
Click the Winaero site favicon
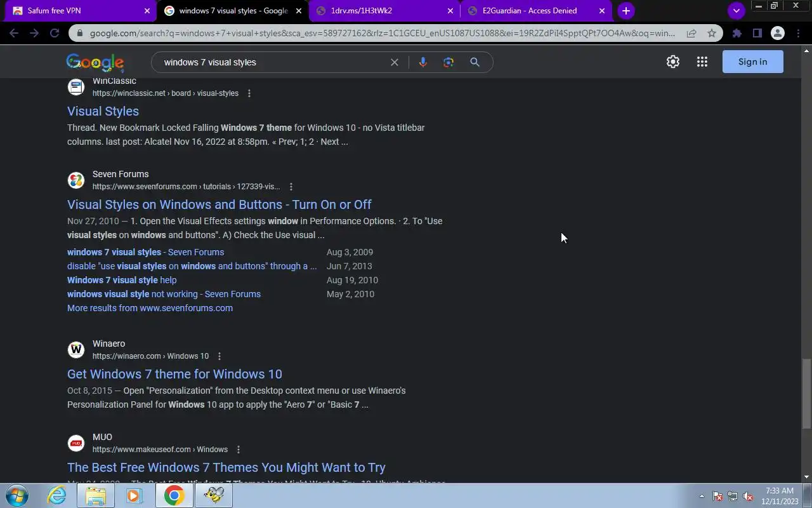point(76,350)
